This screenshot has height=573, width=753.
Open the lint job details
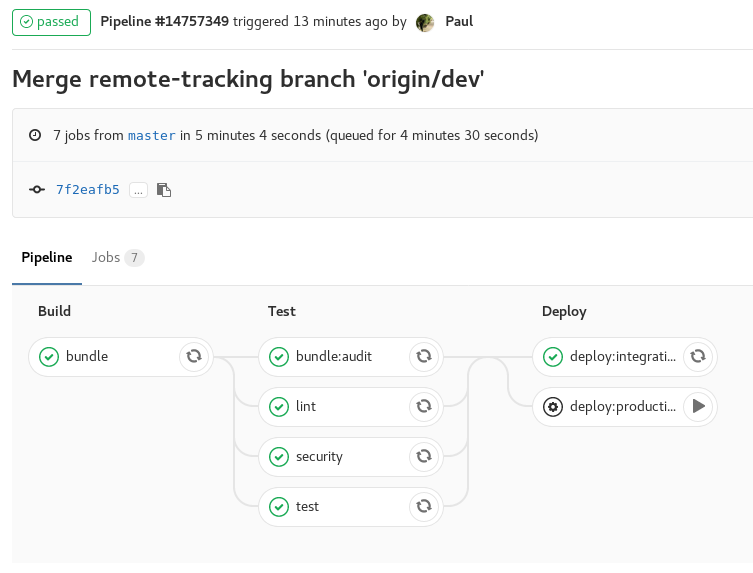(x=306, y=406)
